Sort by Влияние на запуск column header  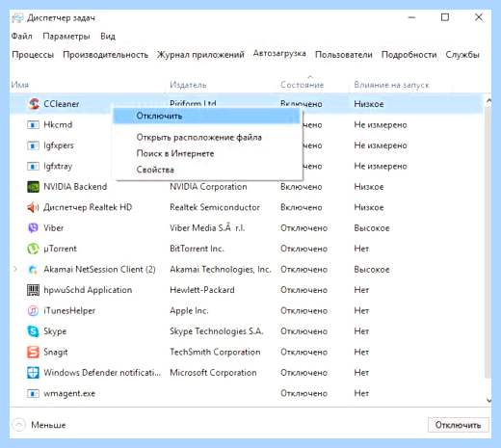(x=391, y=85)
